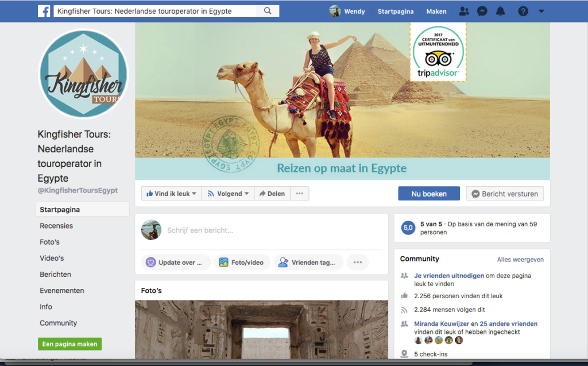Click Miranda Kouwijzer link
The width and height of the screenshot is (588, 366).
point(442,323)
